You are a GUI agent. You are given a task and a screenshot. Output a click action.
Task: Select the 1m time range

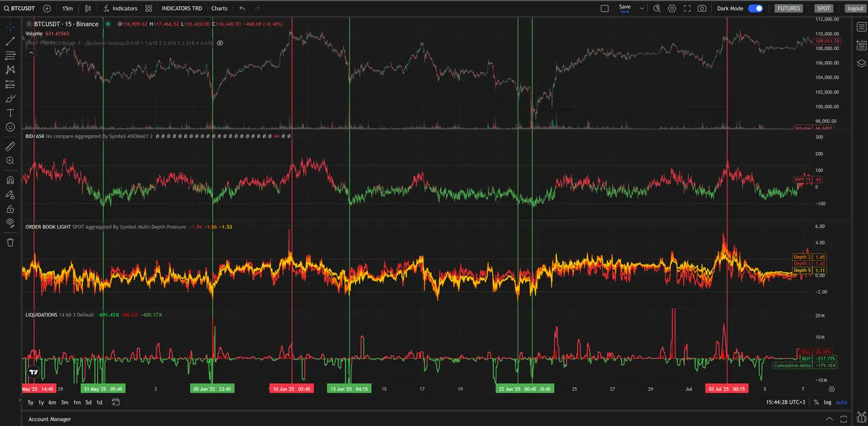click(x=77, y=402)
